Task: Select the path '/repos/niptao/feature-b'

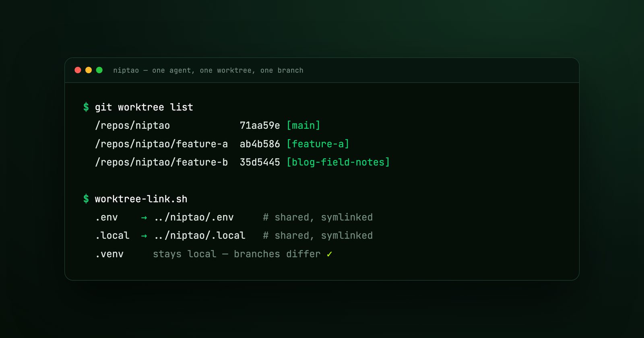Action: 161,162
